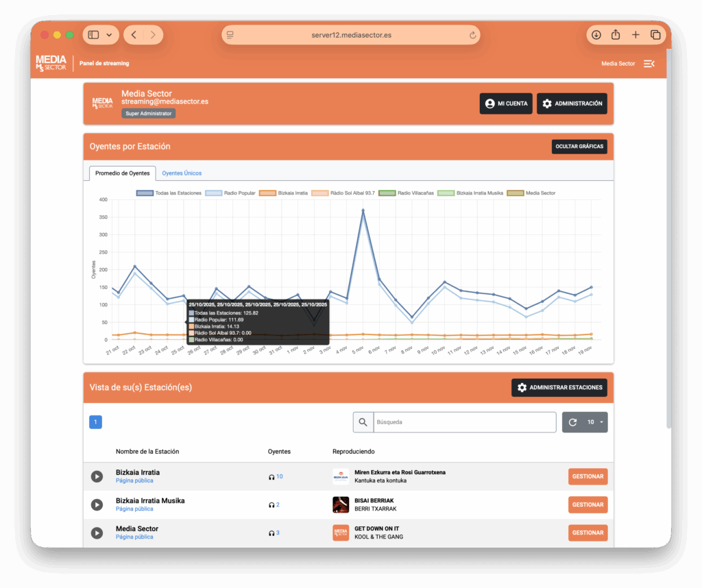702x588 pixels.
Task: Click the page reload icon in address bar
Action: click(x=472, y=35)
